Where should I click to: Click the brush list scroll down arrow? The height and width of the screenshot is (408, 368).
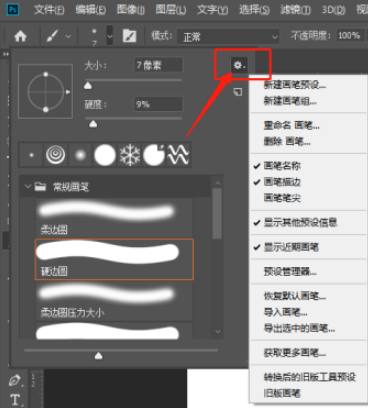(218, 331)
